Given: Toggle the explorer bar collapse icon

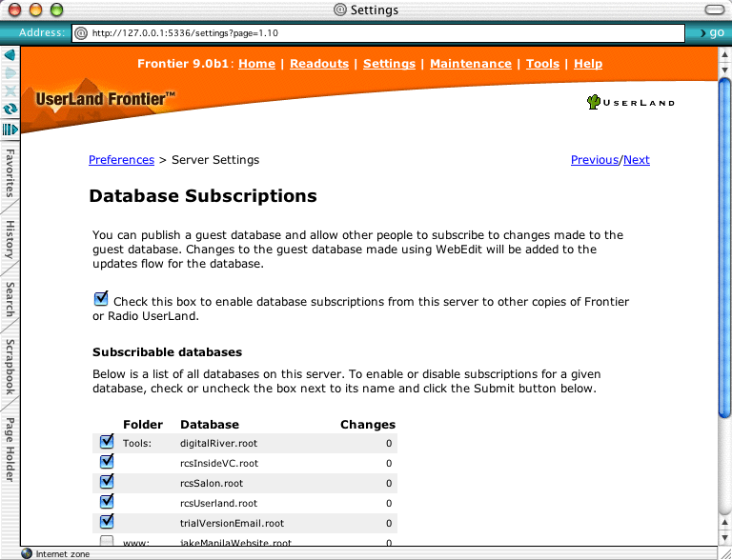Looking at the screenshot, I should click(10, 130).
